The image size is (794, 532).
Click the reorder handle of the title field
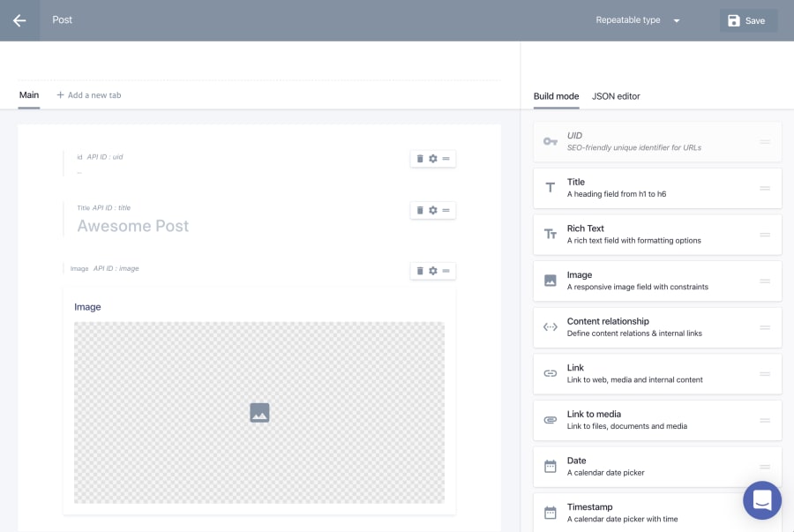click(x=446, y=210)
